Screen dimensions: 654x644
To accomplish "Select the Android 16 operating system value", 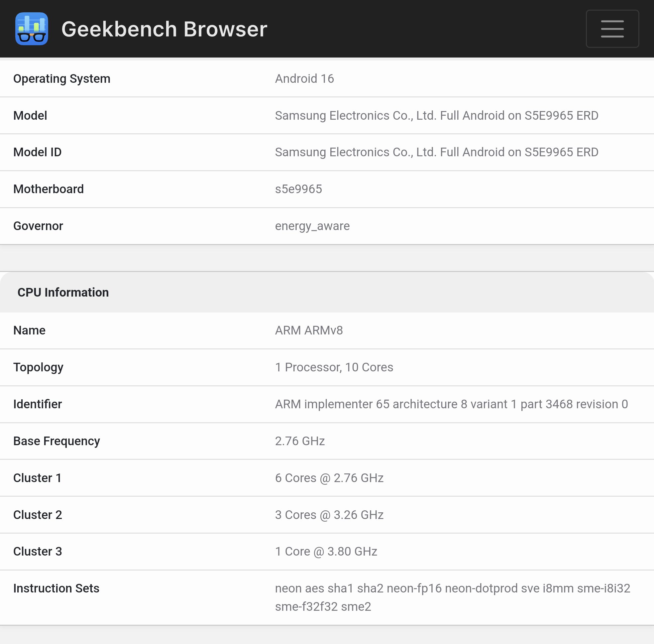I will click(x=304, y=78).
